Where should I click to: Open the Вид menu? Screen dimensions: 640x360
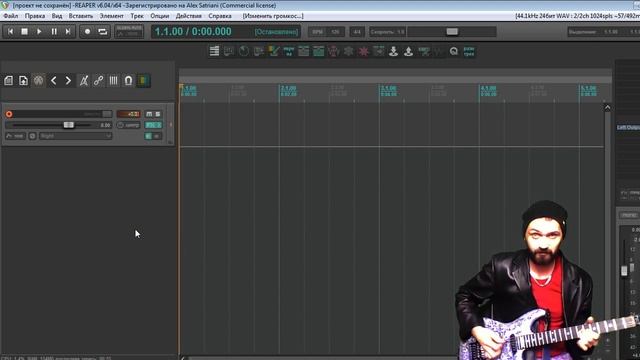(57, 16)
